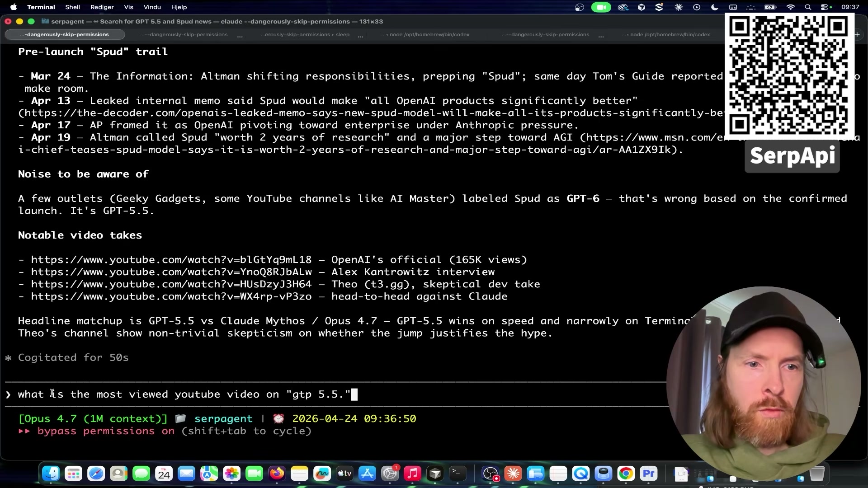
Task: Open the Rediger menu
Action: pyautogui.click(x=102, y=7)
